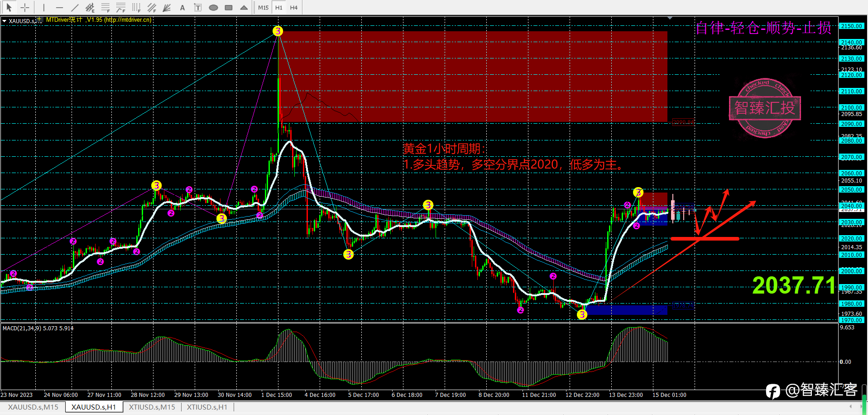868x415 pixels.
Task: Choose the horizontal line drawing tool
Action: point(59,7)
